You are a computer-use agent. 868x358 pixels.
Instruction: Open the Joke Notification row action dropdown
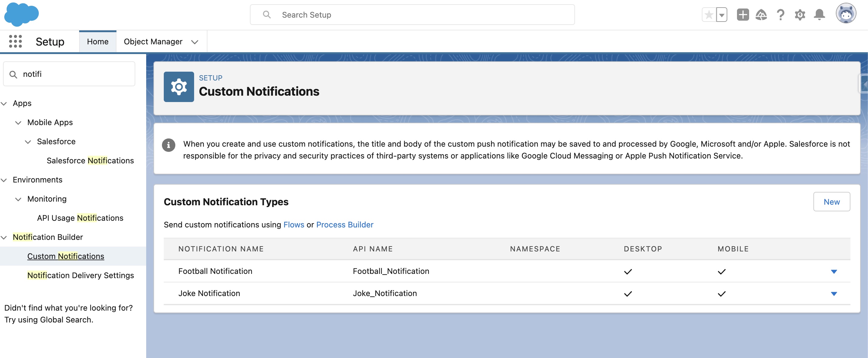tap(834, 294)
